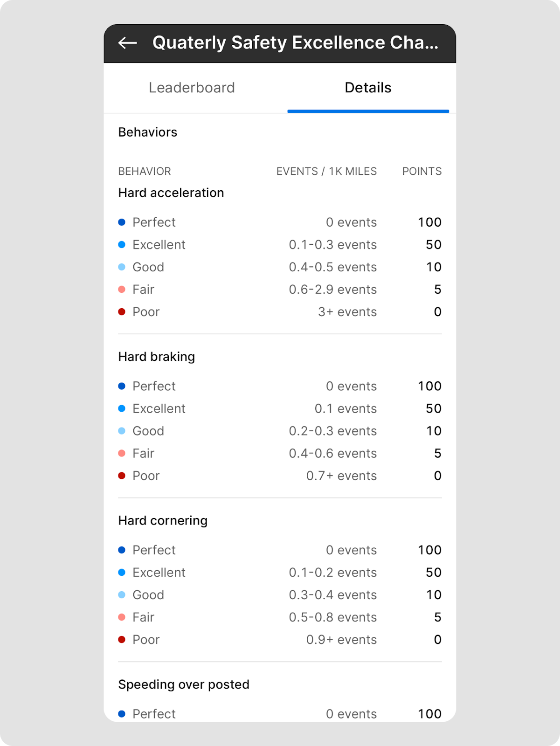The height and width of the screenshot is (746, 560).
Task: Click the back arrow in the header
Action: point(127,43)
